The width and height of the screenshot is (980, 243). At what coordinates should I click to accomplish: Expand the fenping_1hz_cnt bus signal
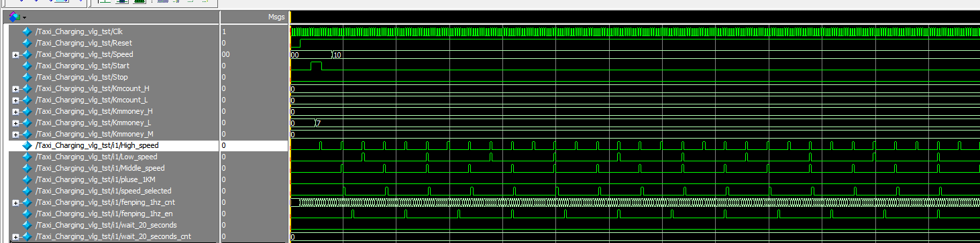click(15, 203)
